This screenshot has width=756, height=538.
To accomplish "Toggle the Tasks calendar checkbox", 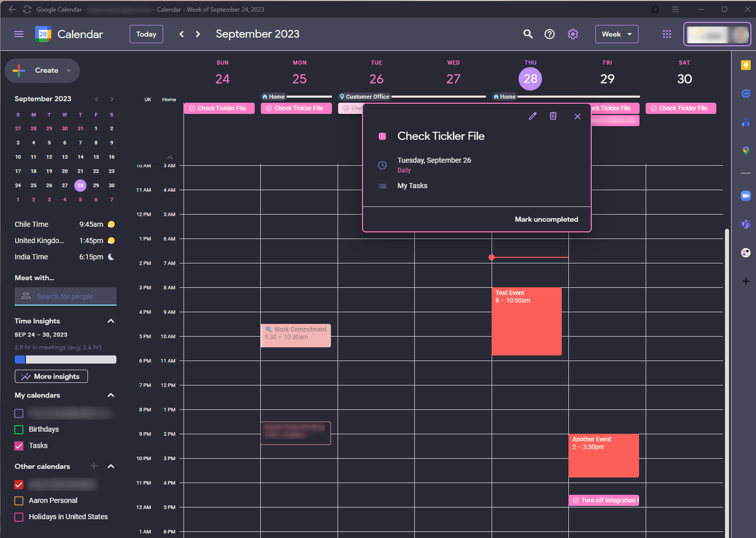I will point(19,446).
